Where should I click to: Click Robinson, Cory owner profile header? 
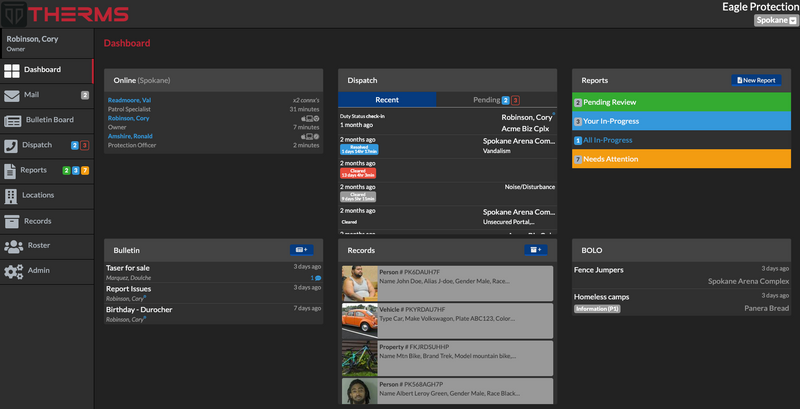pyautogui.click(x=47, y=43)
